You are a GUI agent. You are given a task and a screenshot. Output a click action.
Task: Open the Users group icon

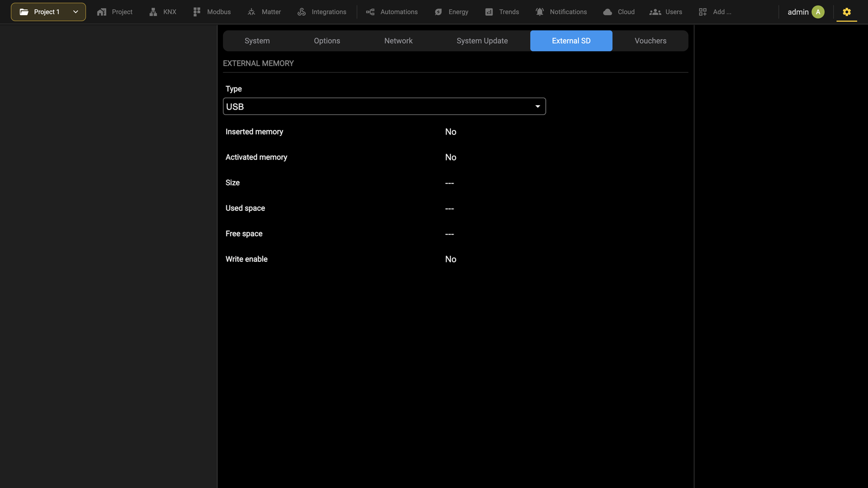(x=655, y=12)
